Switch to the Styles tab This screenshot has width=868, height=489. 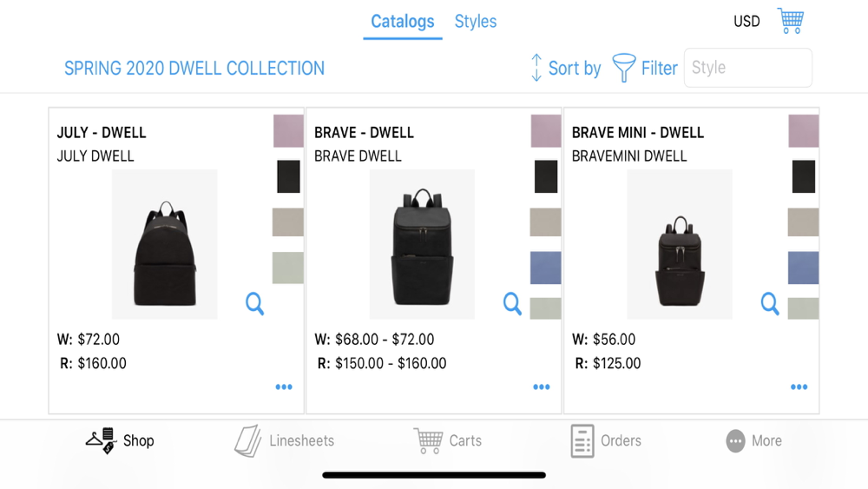[476, 21]
